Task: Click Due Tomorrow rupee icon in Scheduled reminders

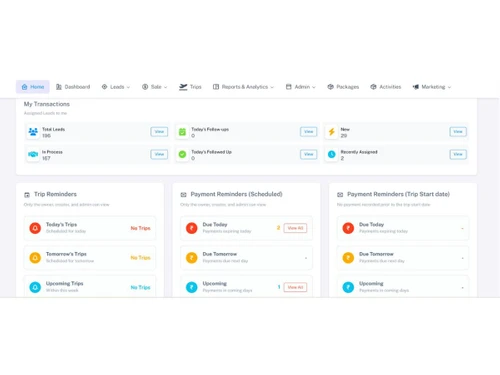Action: tap(192, 258)
